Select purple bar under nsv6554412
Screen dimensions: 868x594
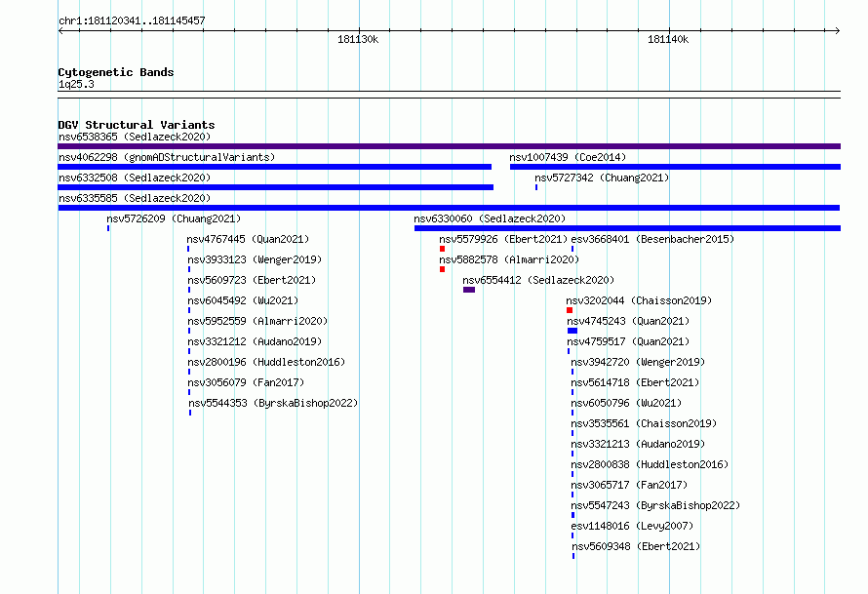[469, 290]
